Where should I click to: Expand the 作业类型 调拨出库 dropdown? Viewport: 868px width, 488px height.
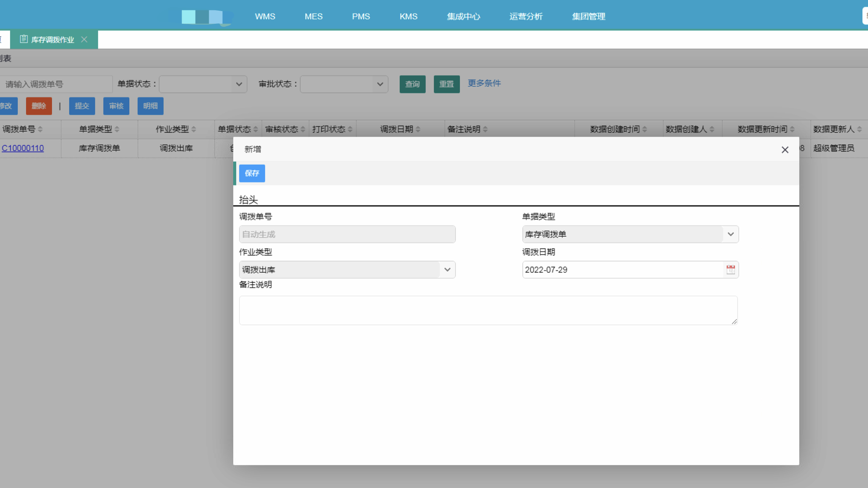pos(447,270)
